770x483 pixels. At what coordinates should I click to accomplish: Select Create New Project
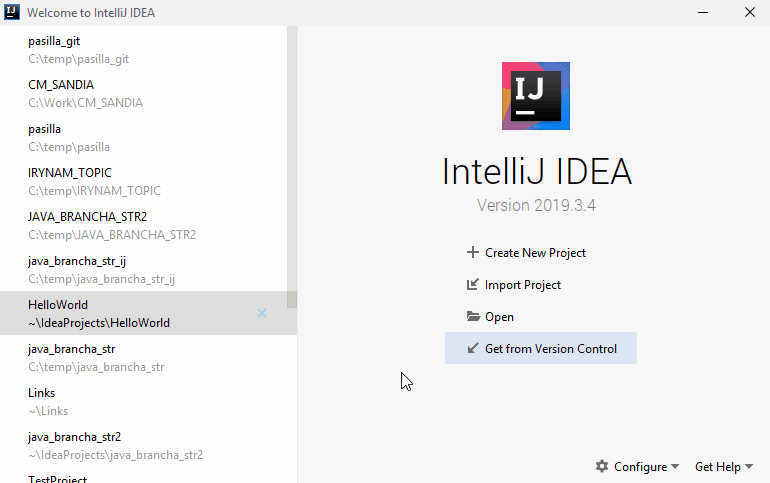coord(535,253)
